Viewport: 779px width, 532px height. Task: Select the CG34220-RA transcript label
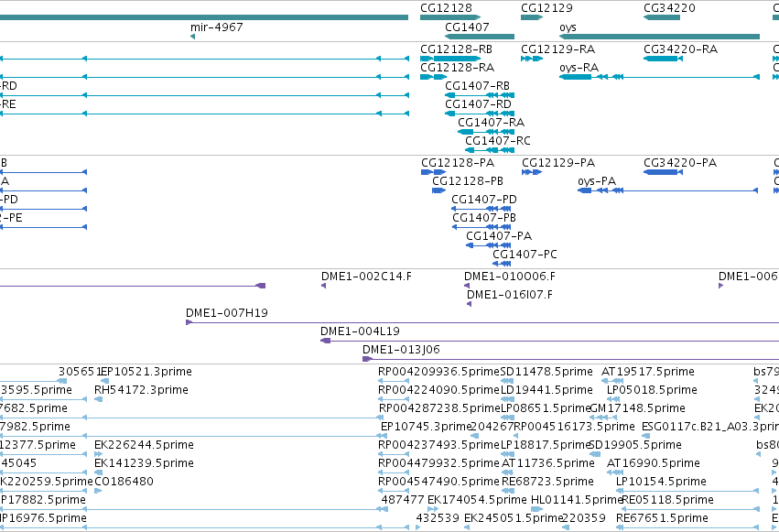click(680, 49)
